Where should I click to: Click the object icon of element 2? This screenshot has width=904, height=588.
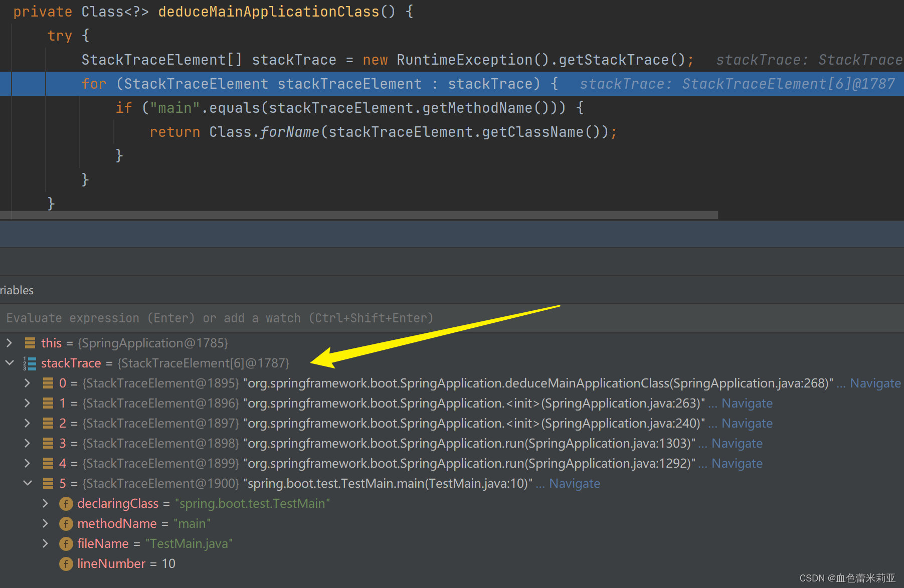click(x=48, y=423)
